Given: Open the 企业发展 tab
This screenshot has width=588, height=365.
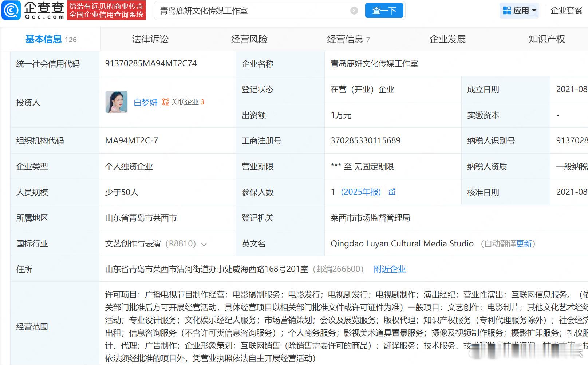Looking at the screenshot, I should click(x=447, y=39).
